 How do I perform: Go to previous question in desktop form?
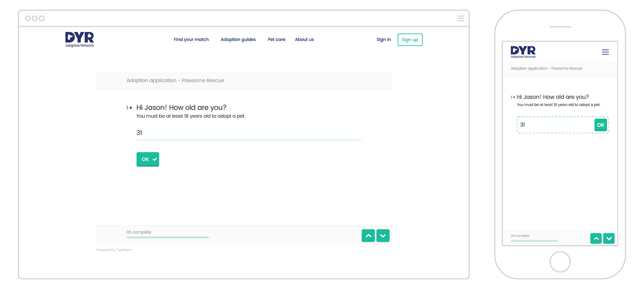pyautogui.click(x=368, y=236)
